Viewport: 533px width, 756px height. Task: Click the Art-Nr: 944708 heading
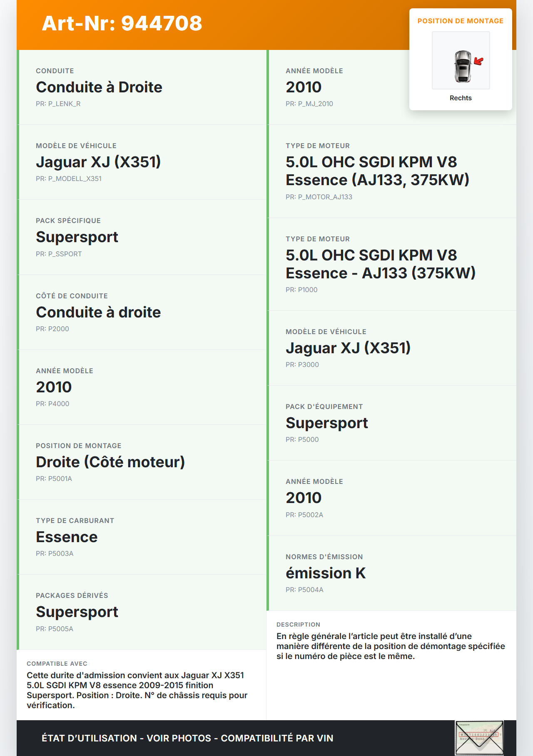(x=122, y=23)
